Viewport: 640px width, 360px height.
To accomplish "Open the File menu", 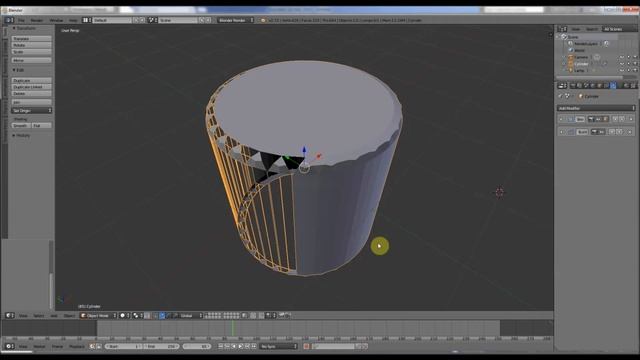I will (21, 20).
